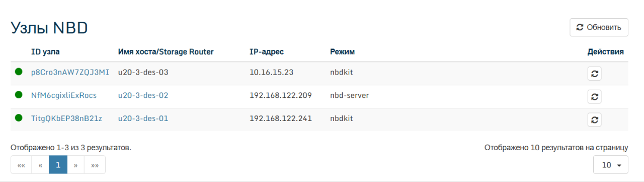Refresh node NfM6cgixliExRocs via action icon

click(x=594, y=97)
